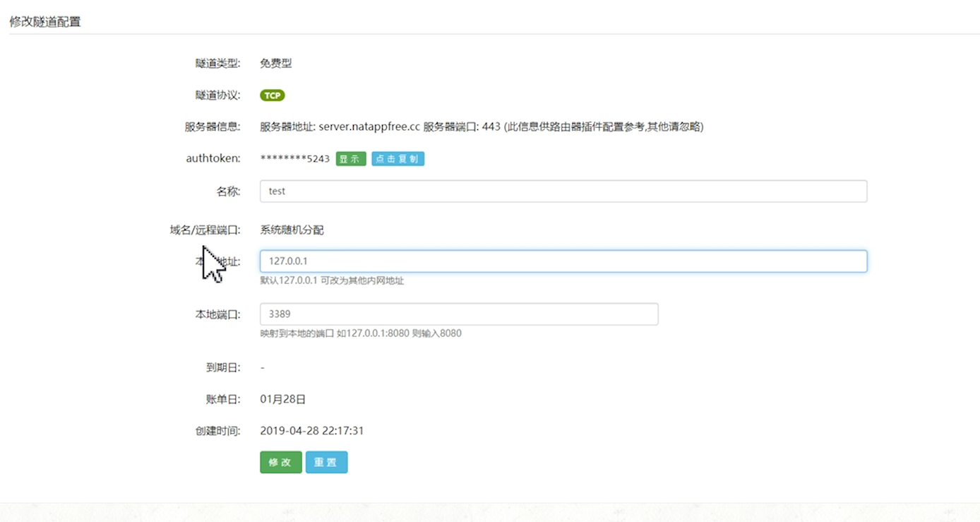Click the 免费型 tunnel type value
Image resolution: width=980 pixels, height=522 pixels.
(x=275, y=64)
